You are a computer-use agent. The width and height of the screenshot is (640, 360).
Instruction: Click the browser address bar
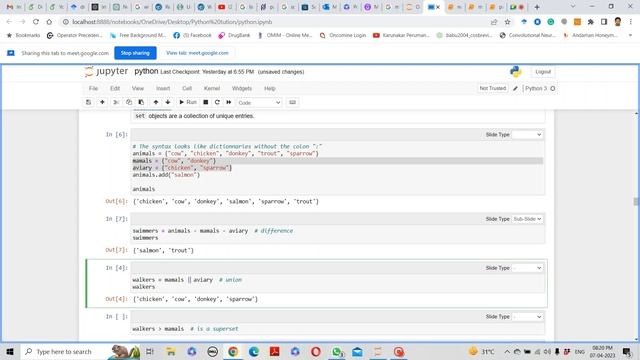(273, 22)
